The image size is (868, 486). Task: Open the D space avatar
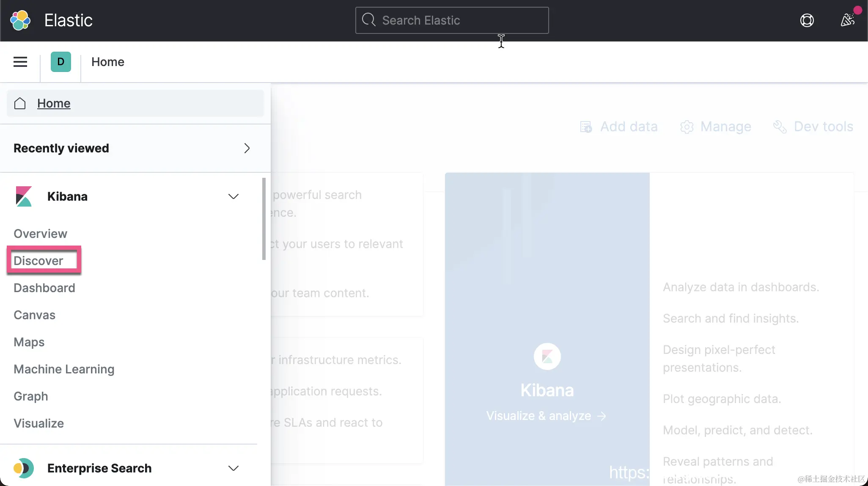point(60,62)
